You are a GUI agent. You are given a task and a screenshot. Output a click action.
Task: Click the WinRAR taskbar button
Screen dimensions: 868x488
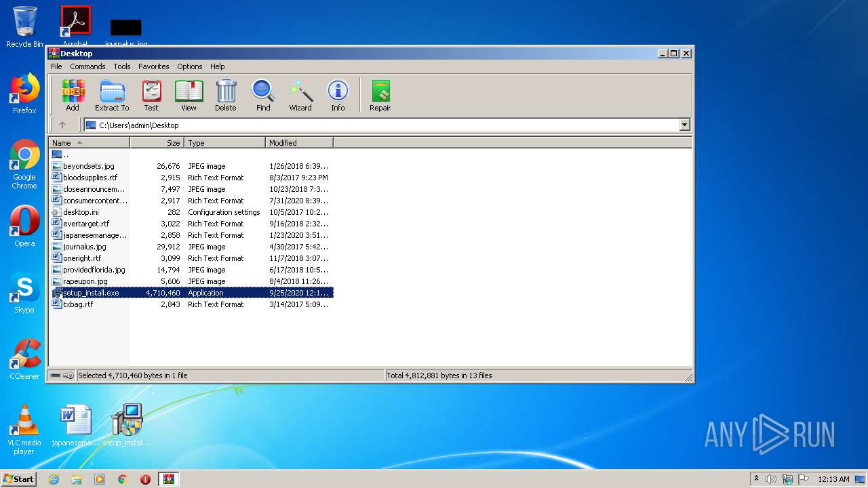click(168, 479)
